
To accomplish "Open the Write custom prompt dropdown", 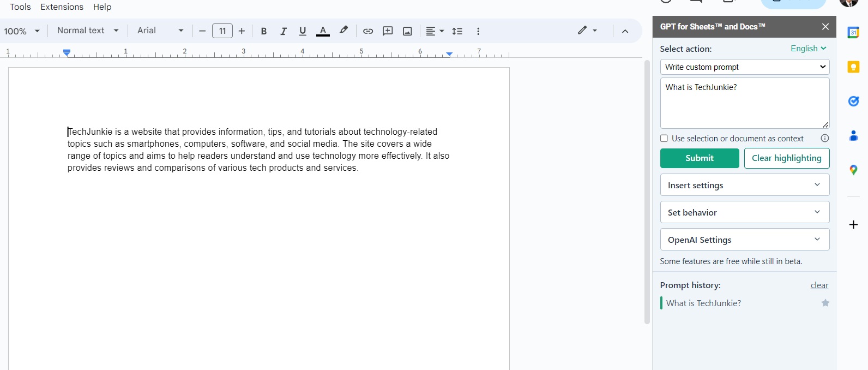I will pos(745,67).
